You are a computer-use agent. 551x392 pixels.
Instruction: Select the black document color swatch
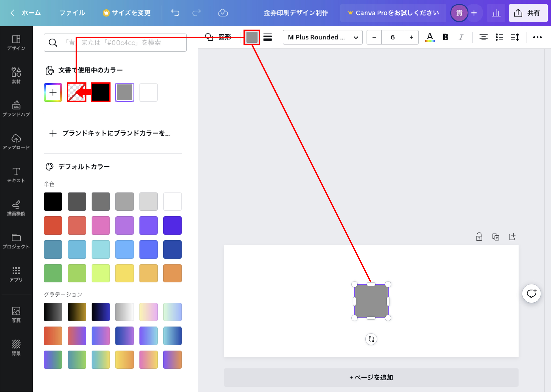pyautogui.click(x=101, y=92)
